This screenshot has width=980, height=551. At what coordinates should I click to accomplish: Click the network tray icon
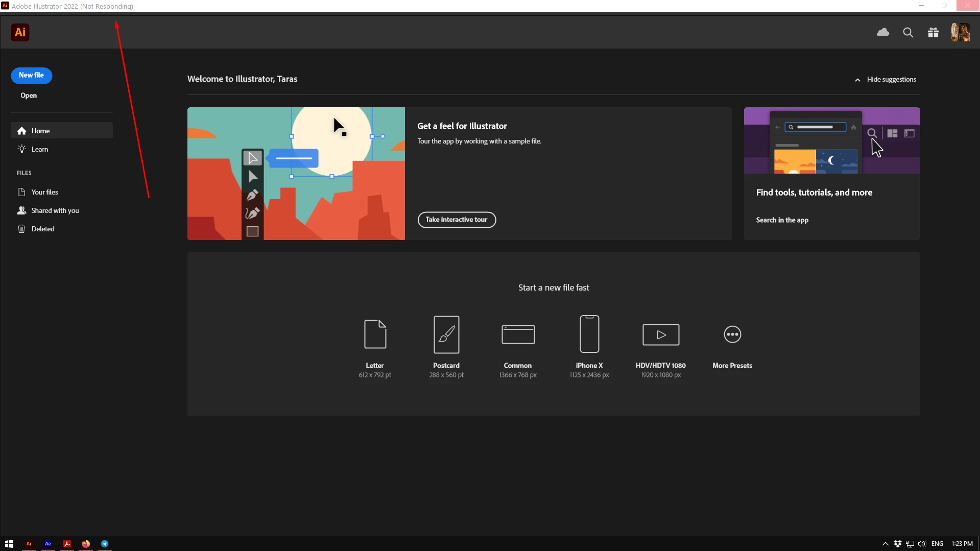[x=910, y=544]
